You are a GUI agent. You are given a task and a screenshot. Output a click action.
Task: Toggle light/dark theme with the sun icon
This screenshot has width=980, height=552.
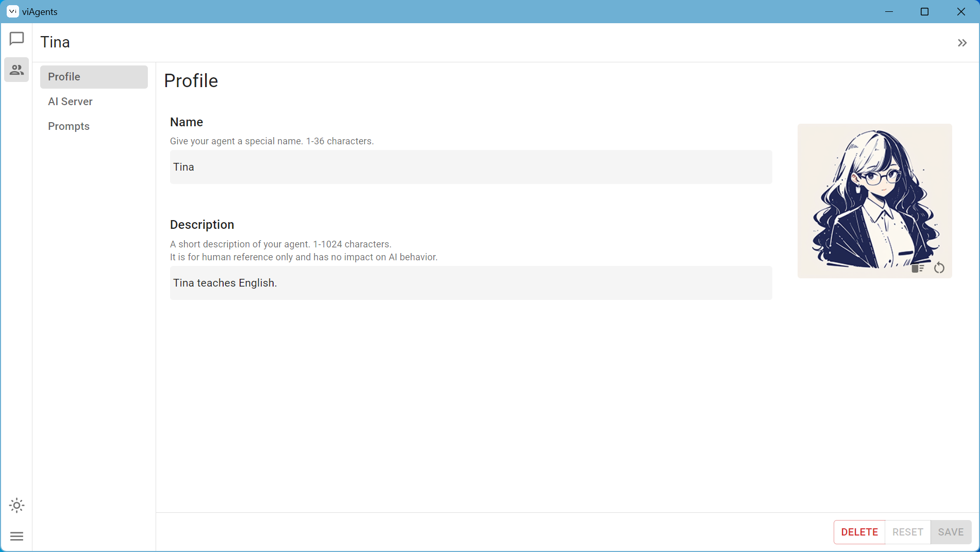[16, 506]
